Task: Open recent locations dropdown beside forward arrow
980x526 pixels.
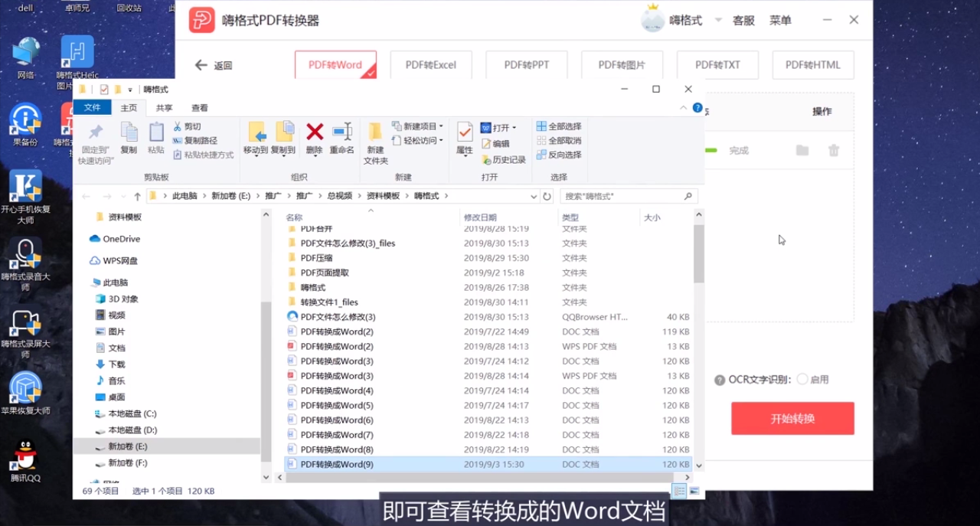Action: coord(123,196)
